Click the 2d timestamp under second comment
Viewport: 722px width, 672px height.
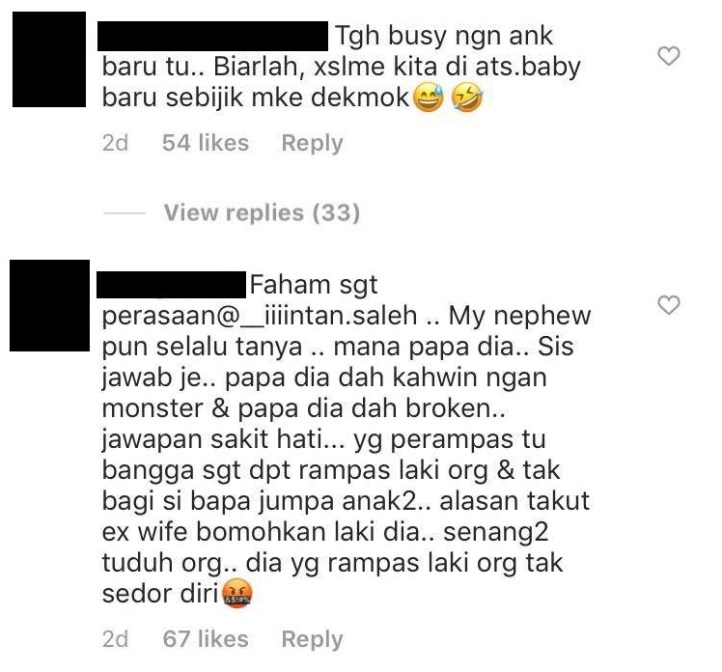[x=115, y=639]
